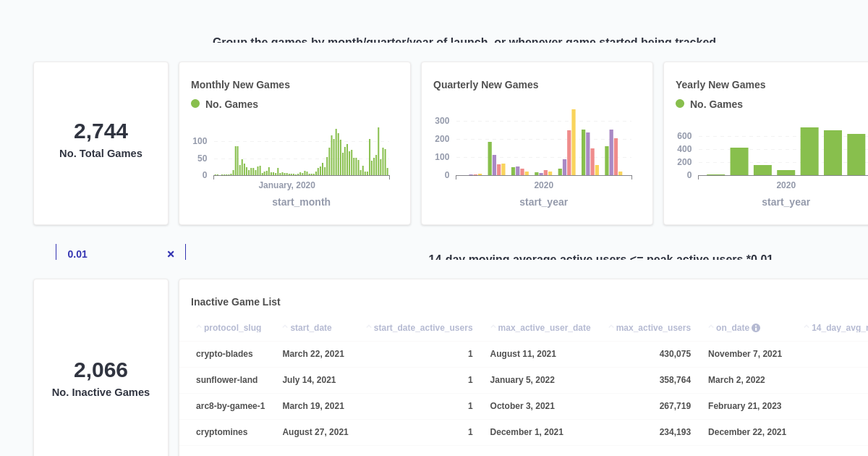
Task: Open the sunflower-land protocol entry
Action: point(227,379)
